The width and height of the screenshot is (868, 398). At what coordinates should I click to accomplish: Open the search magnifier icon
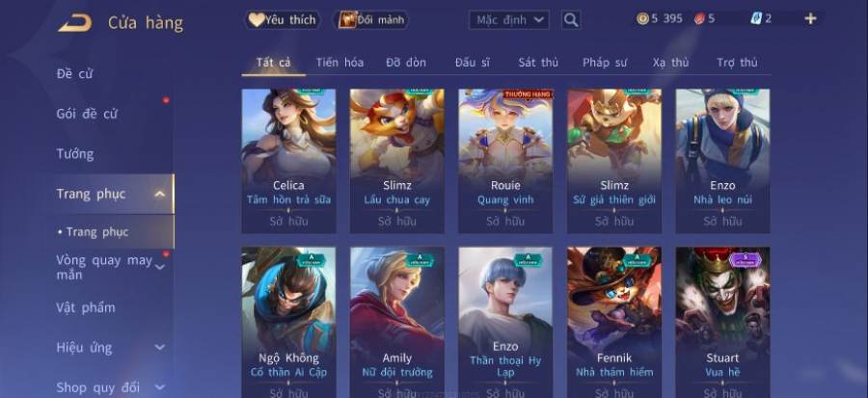coord(571,20)
